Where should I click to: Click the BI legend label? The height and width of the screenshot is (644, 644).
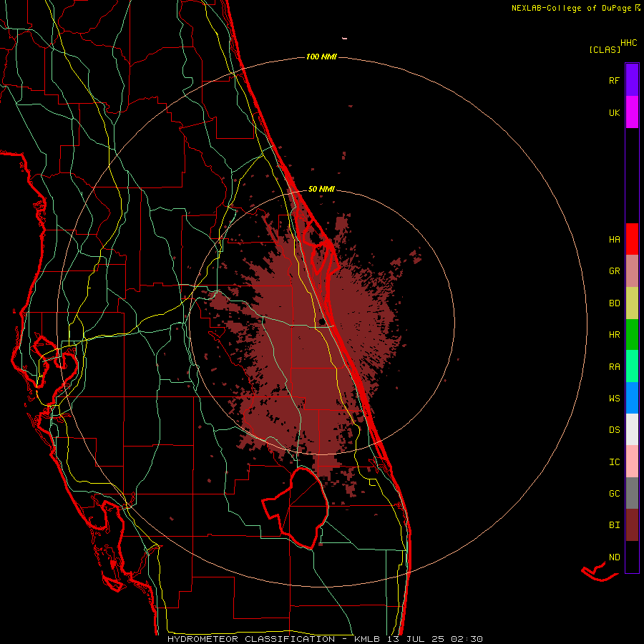(x=614, y=525)
